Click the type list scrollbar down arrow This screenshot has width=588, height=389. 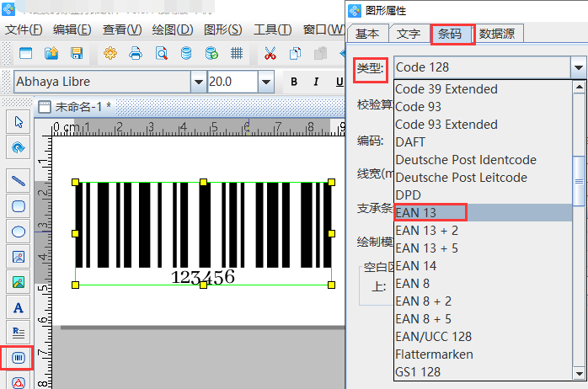coord(579,373)
